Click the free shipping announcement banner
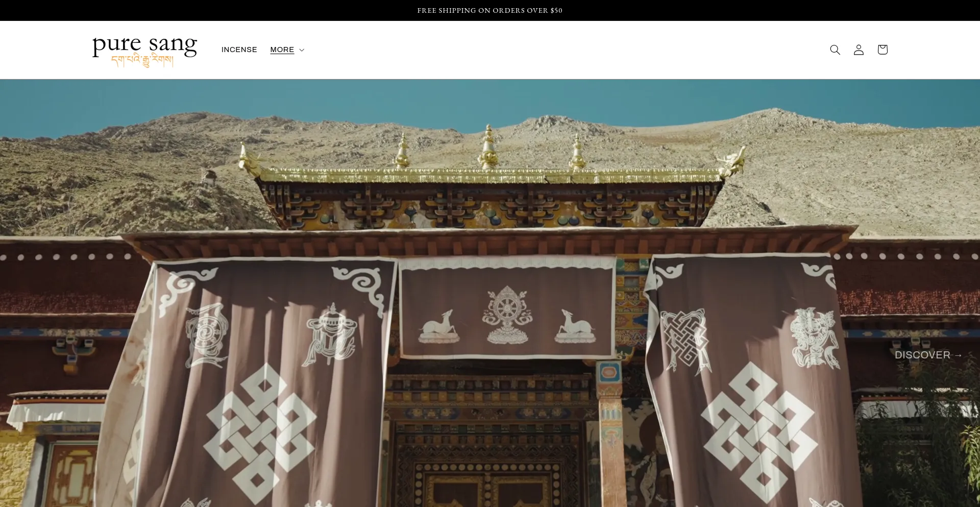The width and height of the screenshot is (980, 507). click(x=489, y=10)
